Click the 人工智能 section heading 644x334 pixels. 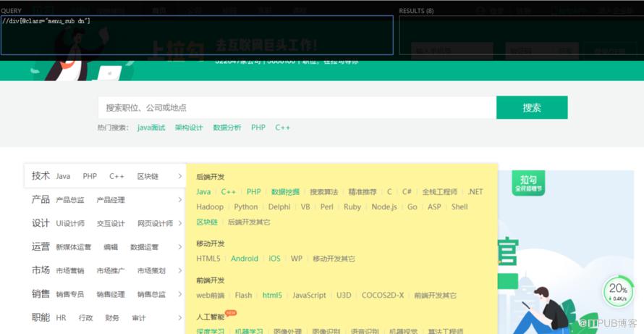pyautogui.click(x=211, y=317)
